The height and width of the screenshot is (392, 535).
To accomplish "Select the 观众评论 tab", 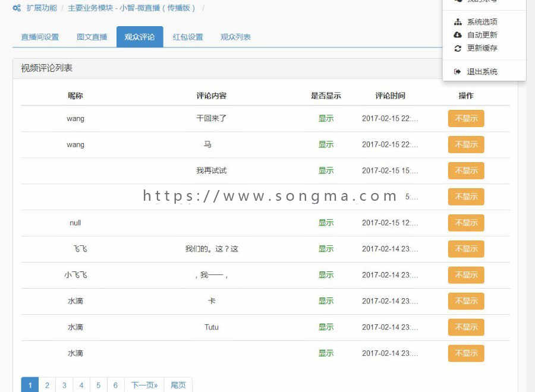I will pyautogui.click(x=140, y=37).
